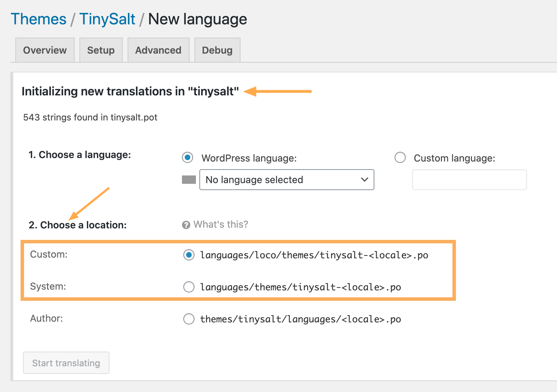Open the TinySalt breadcrumb link
The width and height of the screenshot is (557, 392).
click(x=107, y=19)
